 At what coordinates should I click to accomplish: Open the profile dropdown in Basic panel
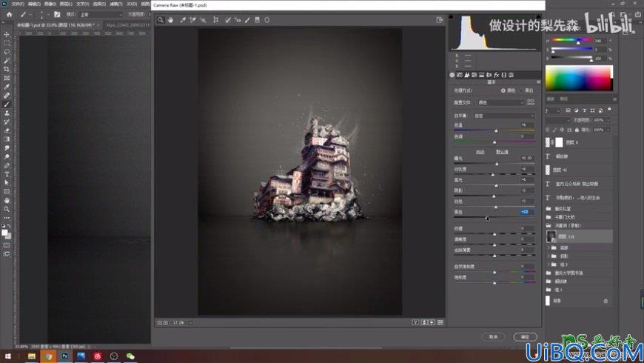(500, 102)
